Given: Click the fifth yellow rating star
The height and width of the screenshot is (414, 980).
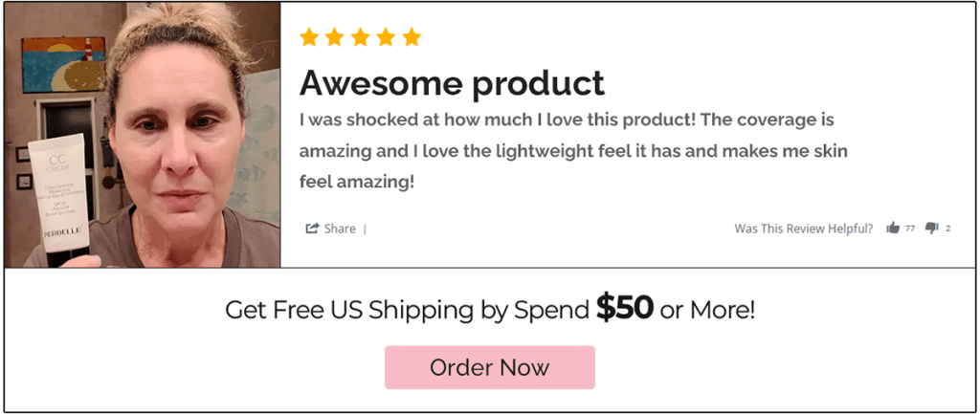Looking at the screenshot, I should (x=412, y=37).
